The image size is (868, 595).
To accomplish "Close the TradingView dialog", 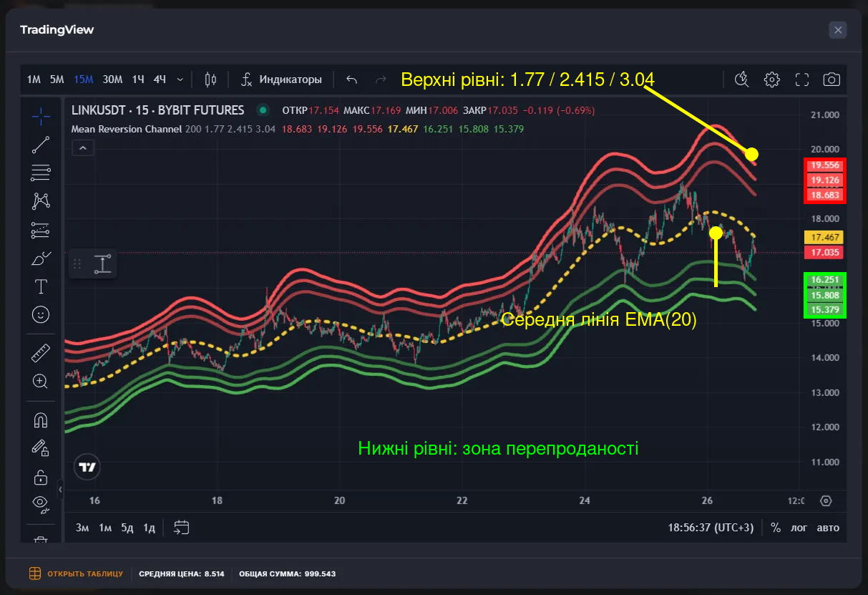I will [x=838, y=29].
